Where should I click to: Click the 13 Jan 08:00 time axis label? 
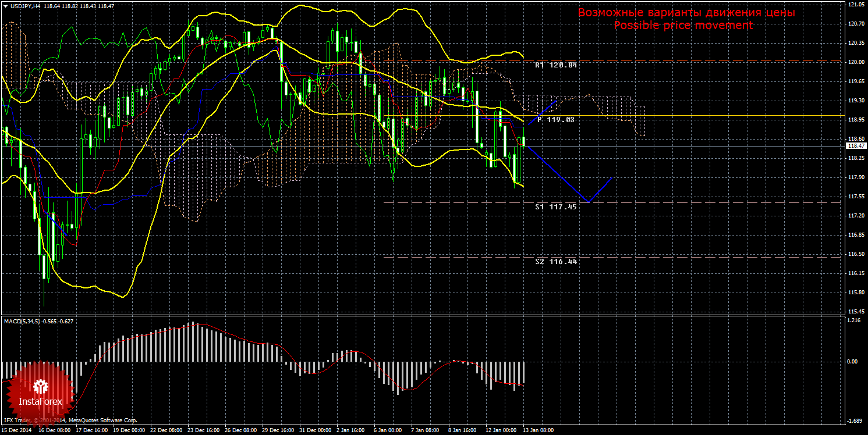click(x=538, y=431)
